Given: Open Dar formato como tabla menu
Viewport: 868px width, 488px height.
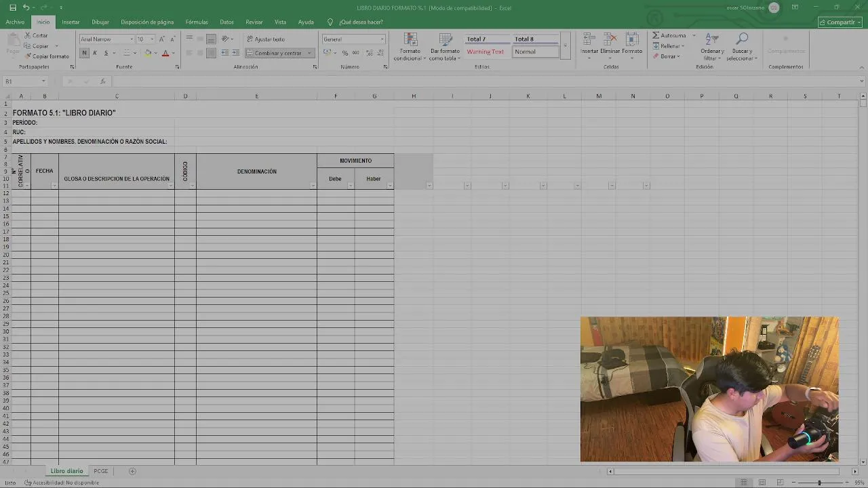Looking at the screenshot, I should (x=445, y=47).
